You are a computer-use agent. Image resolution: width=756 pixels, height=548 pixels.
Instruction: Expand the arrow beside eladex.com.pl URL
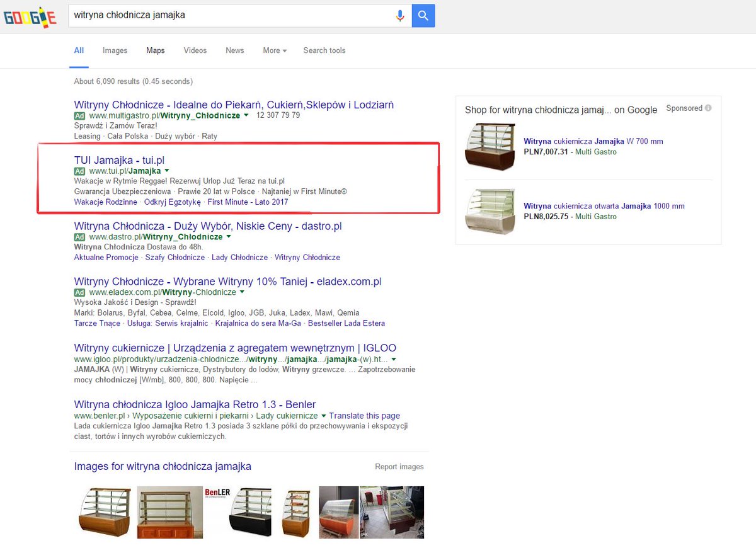[x=242, y=293]
